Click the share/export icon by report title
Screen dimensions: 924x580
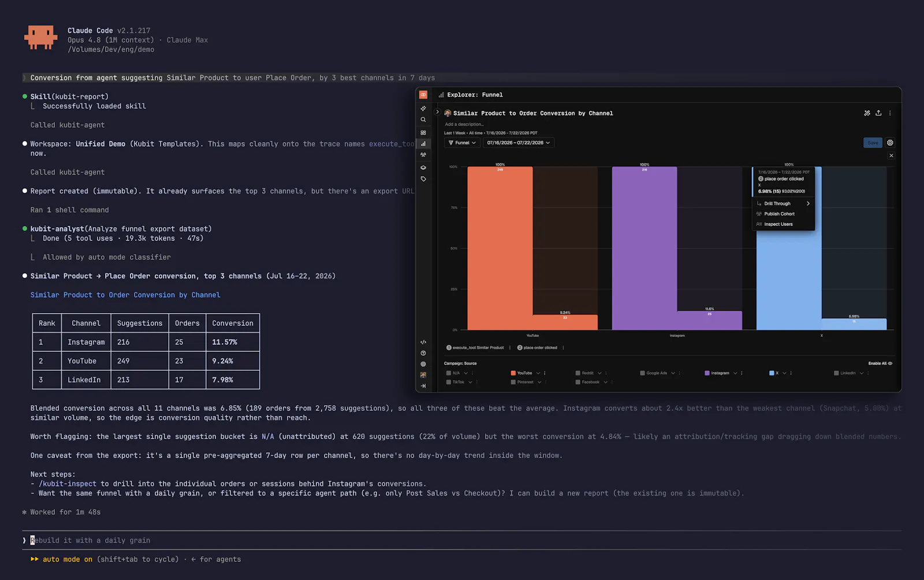pyautogui.click(x=878, y=113)
